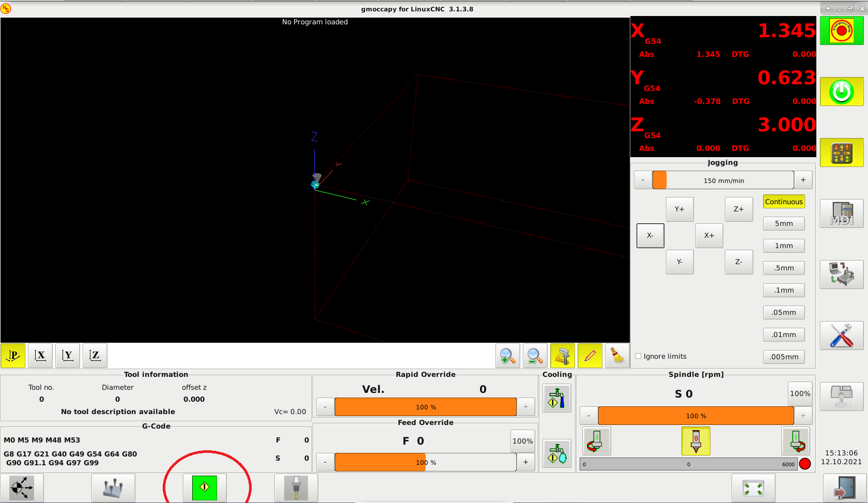Image resolution: width=868 pixels, height=503 pixels.
Task: Increase jogging speed with plus button
Action: 803,180
